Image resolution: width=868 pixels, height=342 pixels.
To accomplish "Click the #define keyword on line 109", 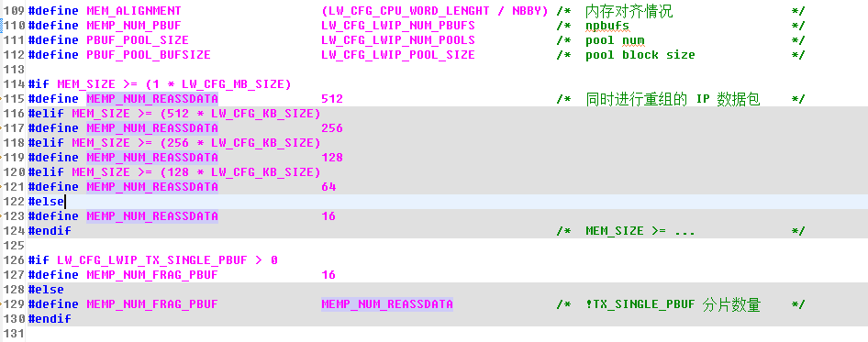I will click(x=53, y=10).
